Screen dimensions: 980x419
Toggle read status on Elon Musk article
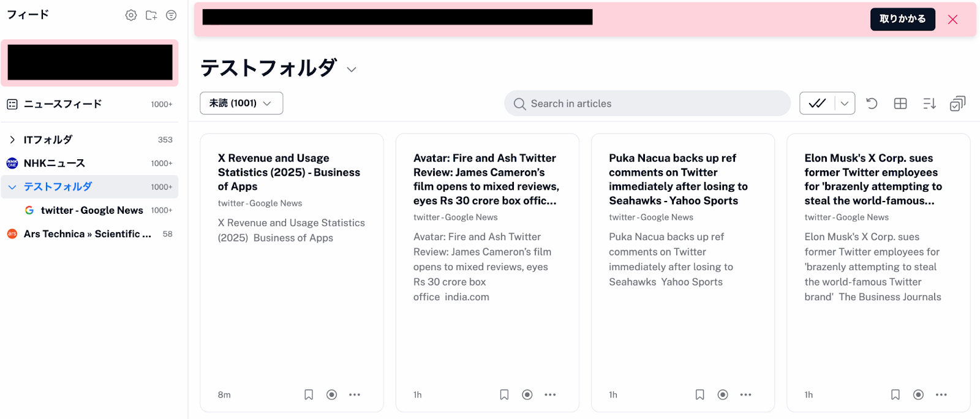[918, 394]
